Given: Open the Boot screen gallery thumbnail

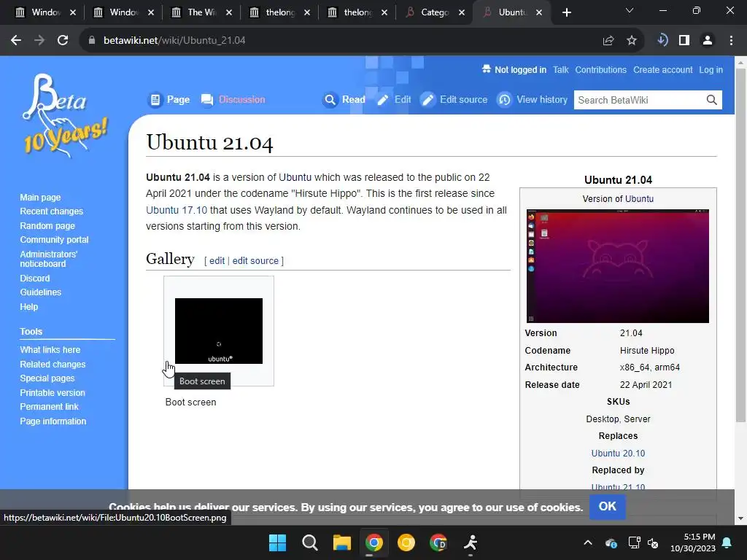Looking at the screenshot, I should click(x=219, y=331).
